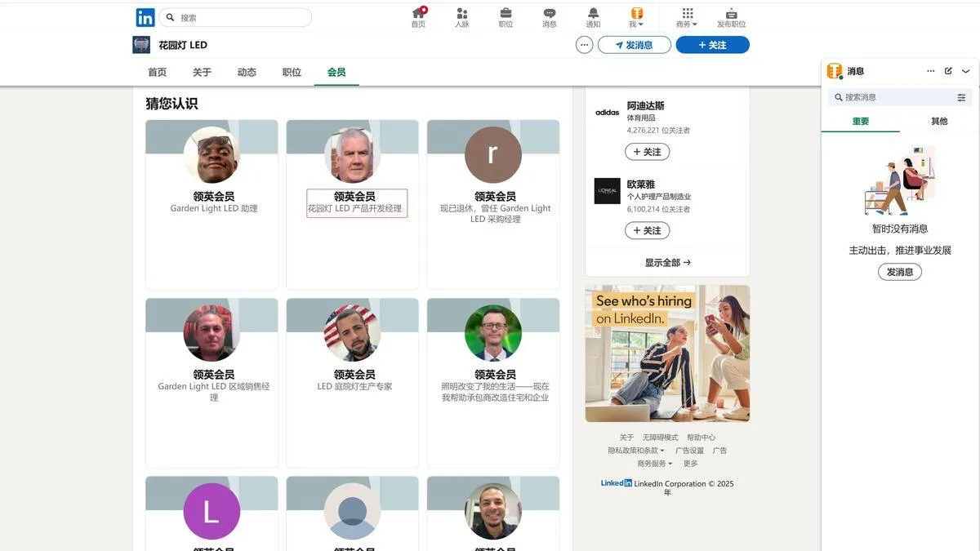Screen dimensions: 980x551
Task: Click the blue 关注 follow button
Action: coord(712,45)
